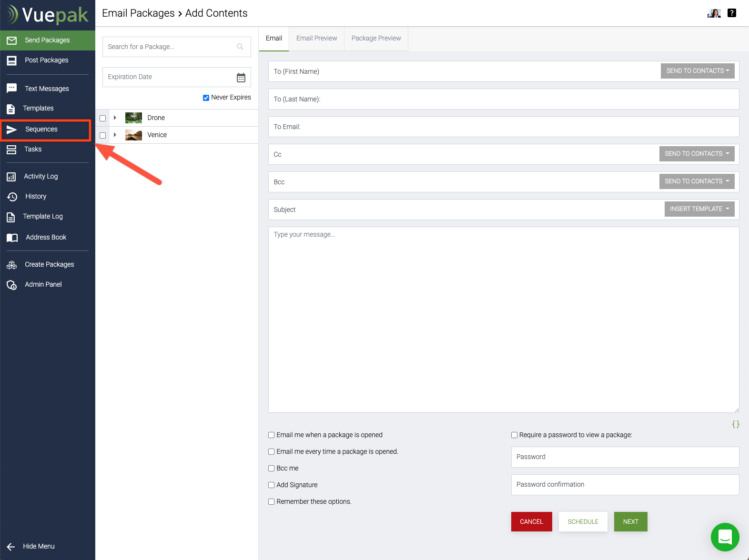Select the Drone package checkbox

[x=103, y=118]
